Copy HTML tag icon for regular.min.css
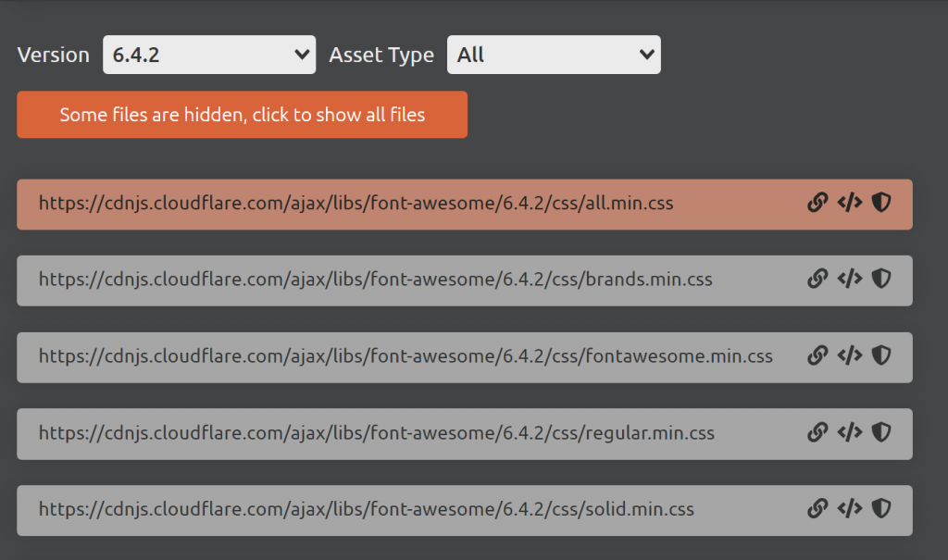Screen dimensions: 948x560 (850, 432)
